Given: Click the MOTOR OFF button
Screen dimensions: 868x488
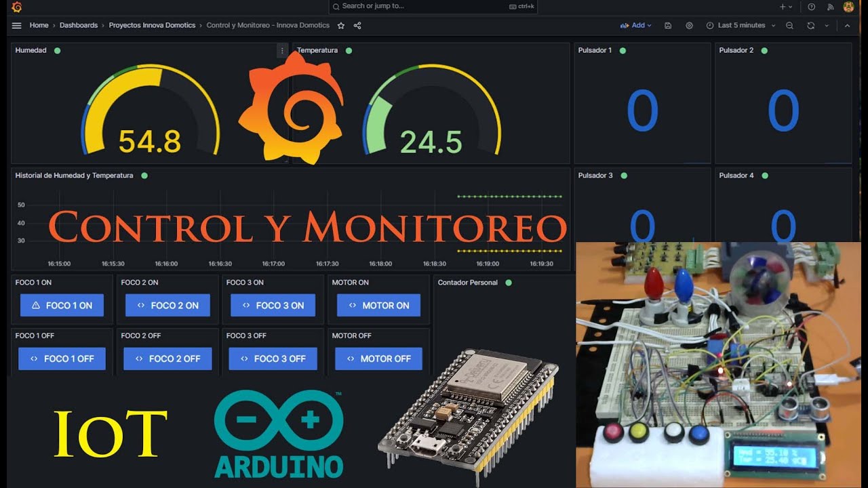Looking at the screenshot, I should pyautogui.click(x=378, y=359).
